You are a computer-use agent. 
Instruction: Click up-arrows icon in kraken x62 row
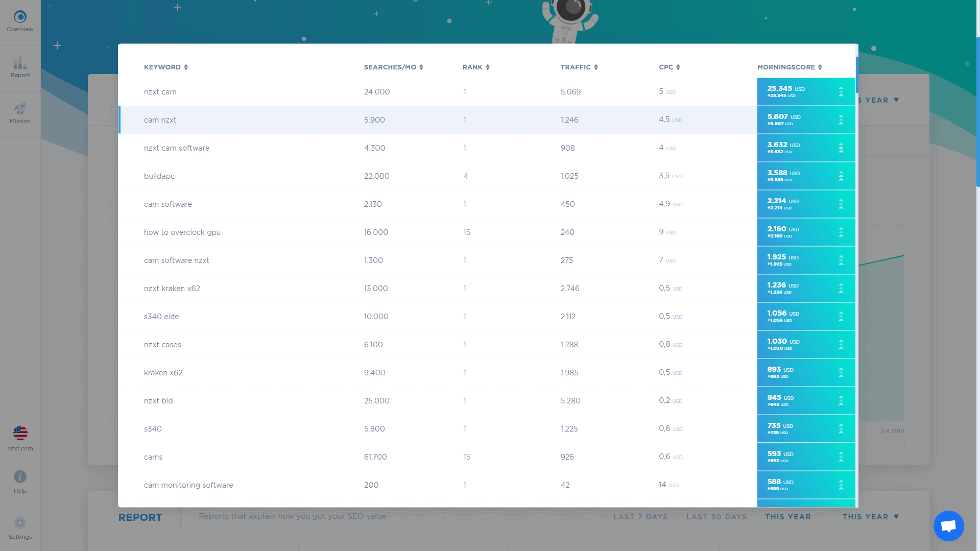(x=841, y=373)
